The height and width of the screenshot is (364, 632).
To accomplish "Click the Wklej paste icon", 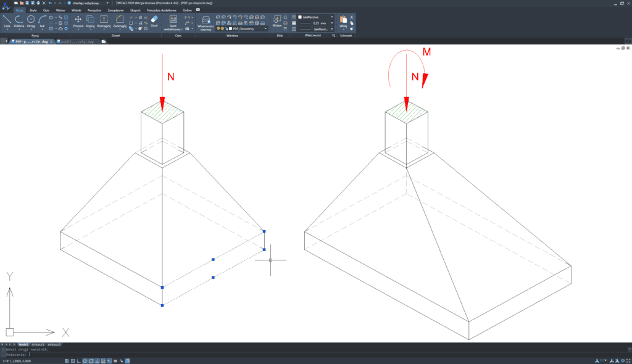I will [343, 20].
